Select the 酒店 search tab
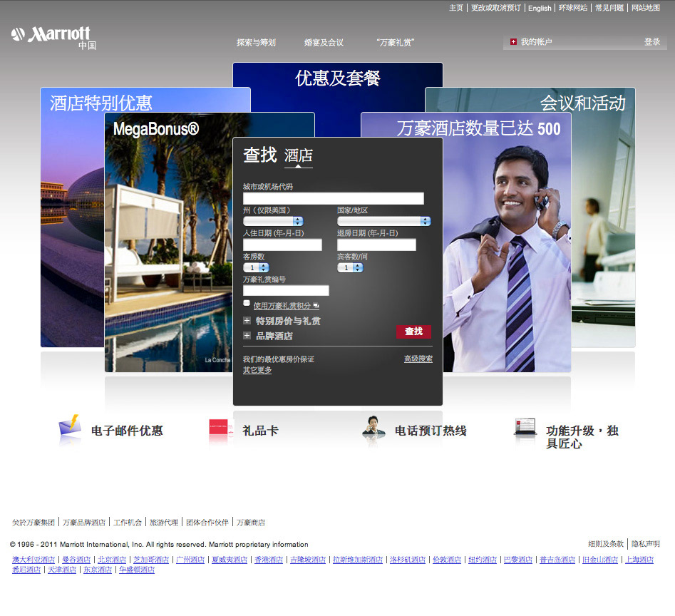This screenshot has width=675, height=616. click(299, 155)
